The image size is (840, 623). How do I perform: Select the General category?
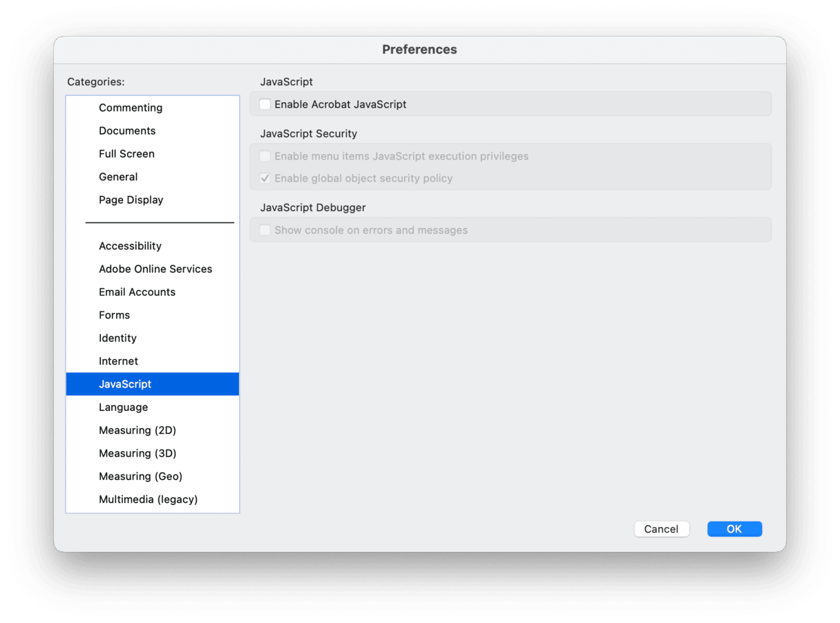[x=118, y=177]
